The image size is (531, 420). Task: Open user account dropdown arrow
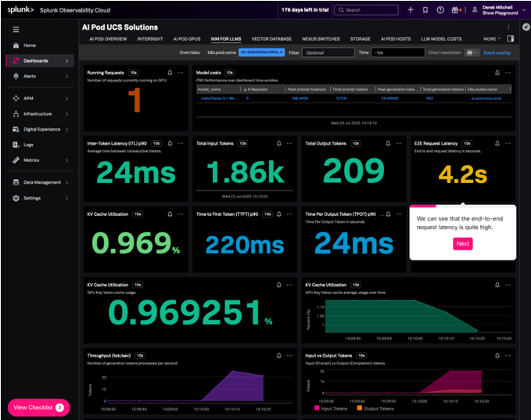pos(524,10)
